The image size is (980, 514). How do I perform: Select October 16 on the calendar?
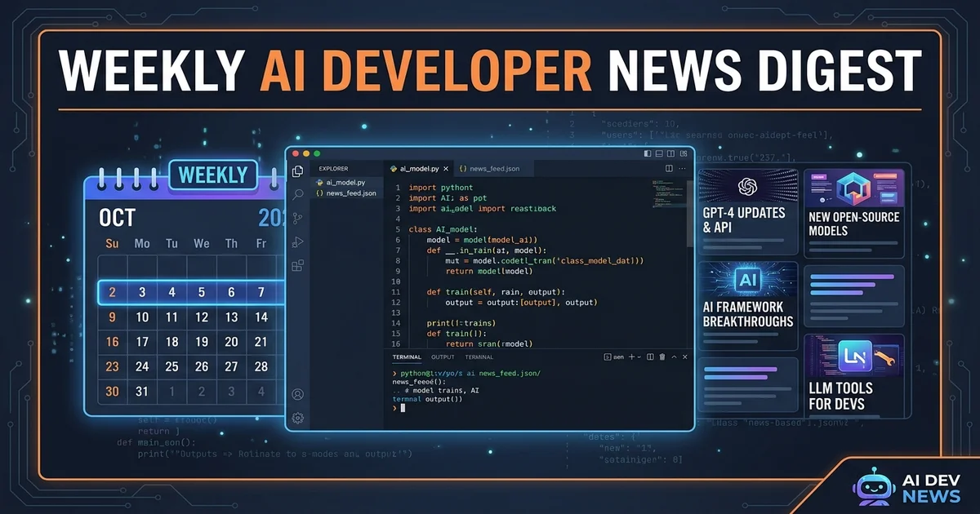(x=112, y=342)
